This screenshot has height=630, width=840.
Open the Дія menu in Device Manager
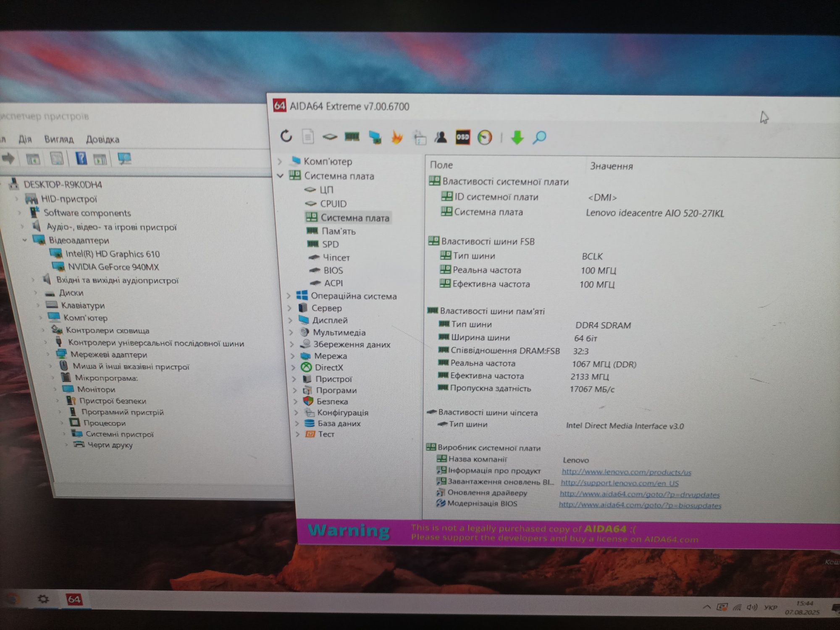tap(25, 139)
